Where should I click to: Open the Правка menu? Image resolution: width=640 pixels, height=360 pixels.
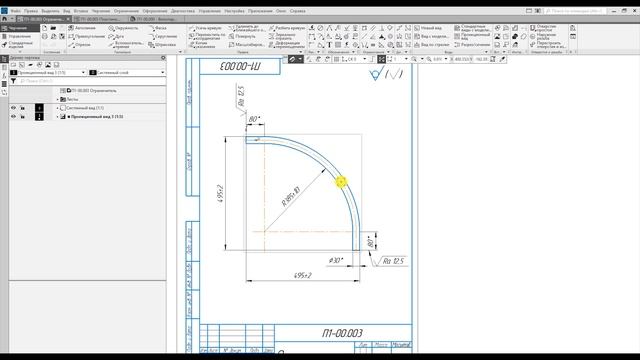coord(31,11)
